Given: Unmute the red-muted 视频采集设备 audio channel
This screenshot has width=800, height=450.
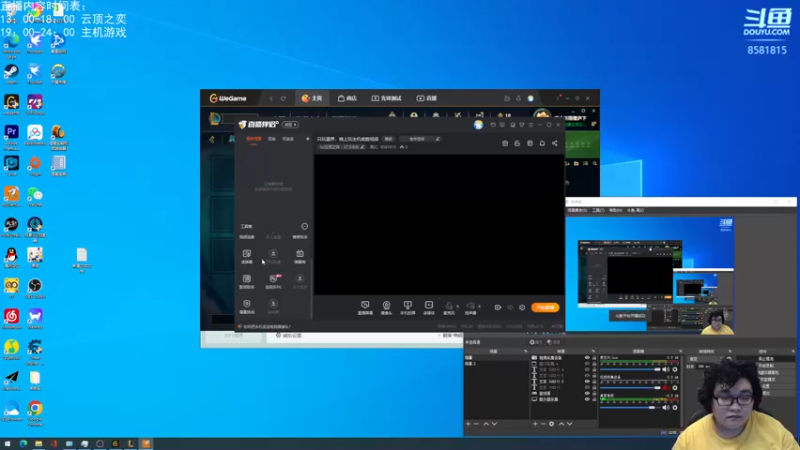Looking at the screenshot, I should tap(665, 388).
